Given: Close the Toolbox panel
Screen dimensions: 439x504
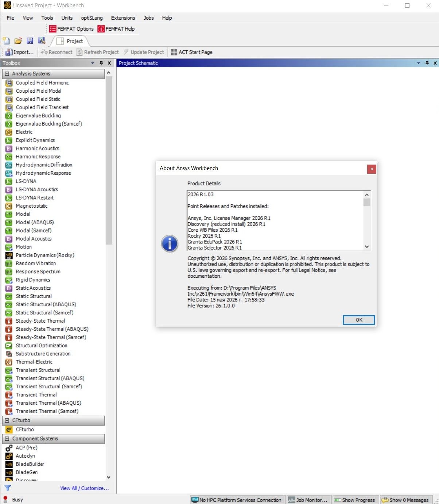Looking at the screenshot, I should [x=109, y=63].
